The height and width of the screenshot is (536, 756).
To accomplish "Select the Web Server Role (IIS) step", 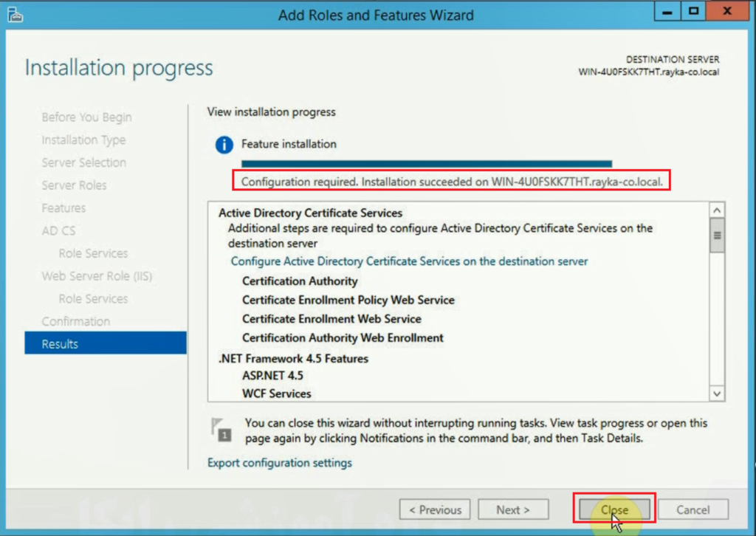I will 97,275.
